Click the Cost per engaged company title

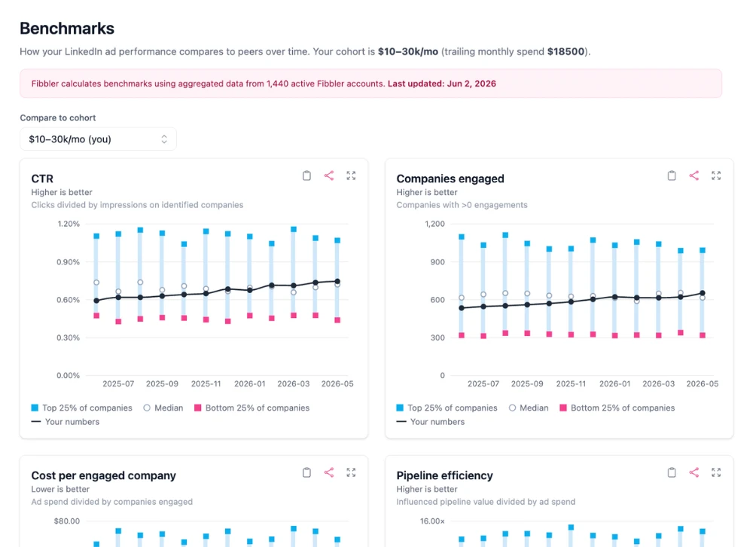click(104, 475)
